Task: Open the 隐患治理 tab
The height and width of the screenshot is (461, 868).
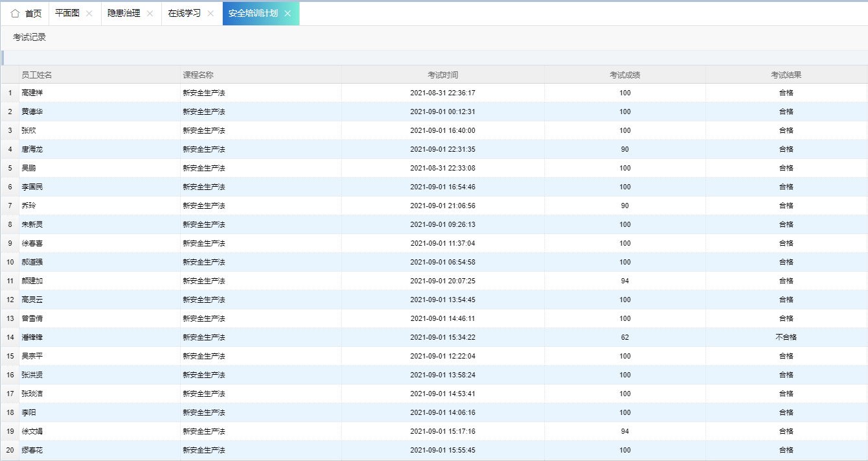Action: (x=124, y=14)
